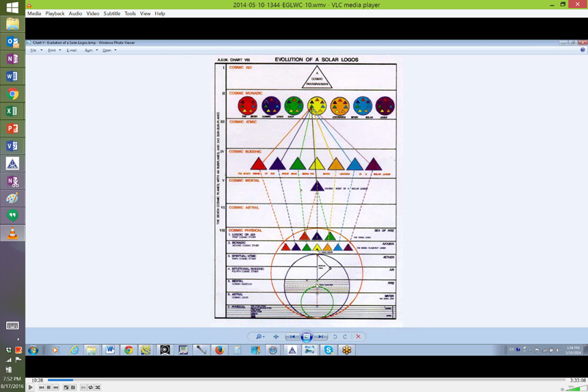Open the Subtitle menu
Screen dimensions: 588x392
(x=112, y=14)
